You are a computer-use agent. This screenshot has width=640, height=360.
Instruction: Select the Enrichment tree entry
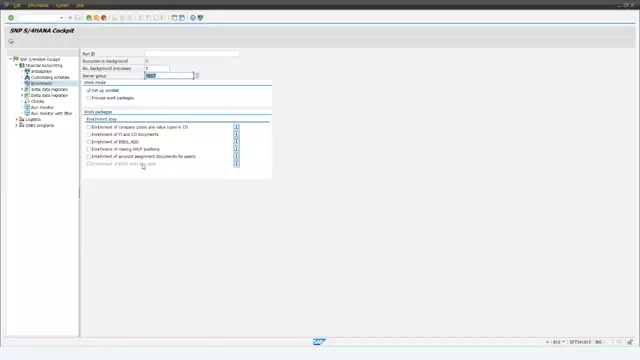[x=41, y=83]
